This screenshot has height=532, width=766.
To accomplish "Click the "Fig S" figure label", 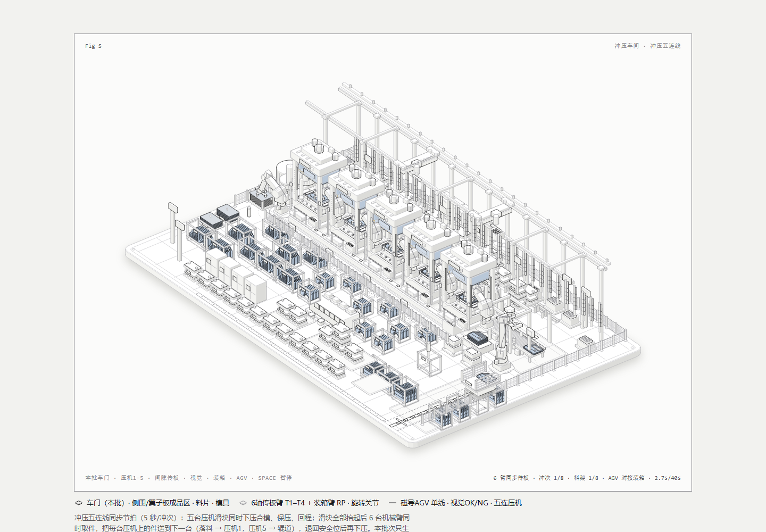I will pos(93,46).
